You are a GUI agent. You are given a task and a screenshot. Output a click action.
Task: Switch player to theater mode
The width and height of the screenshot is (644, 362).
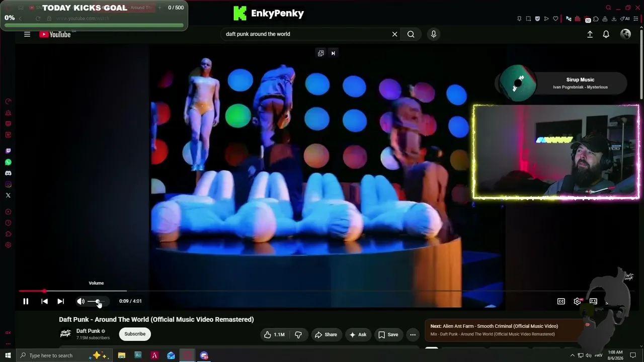point(593,301)
